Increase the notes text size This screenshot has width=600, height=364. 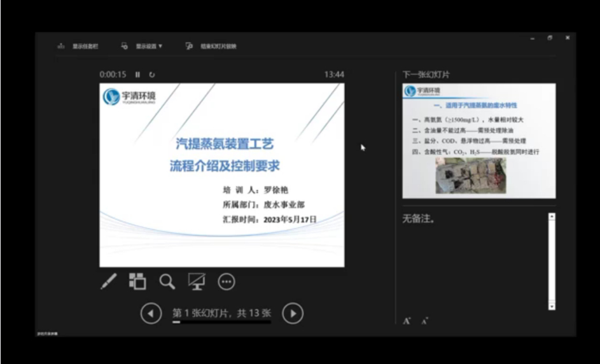tap(407, 321)
